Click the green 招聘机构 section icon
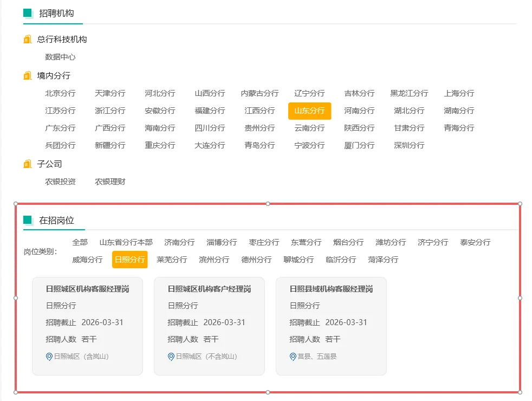 tap(28, 14)
